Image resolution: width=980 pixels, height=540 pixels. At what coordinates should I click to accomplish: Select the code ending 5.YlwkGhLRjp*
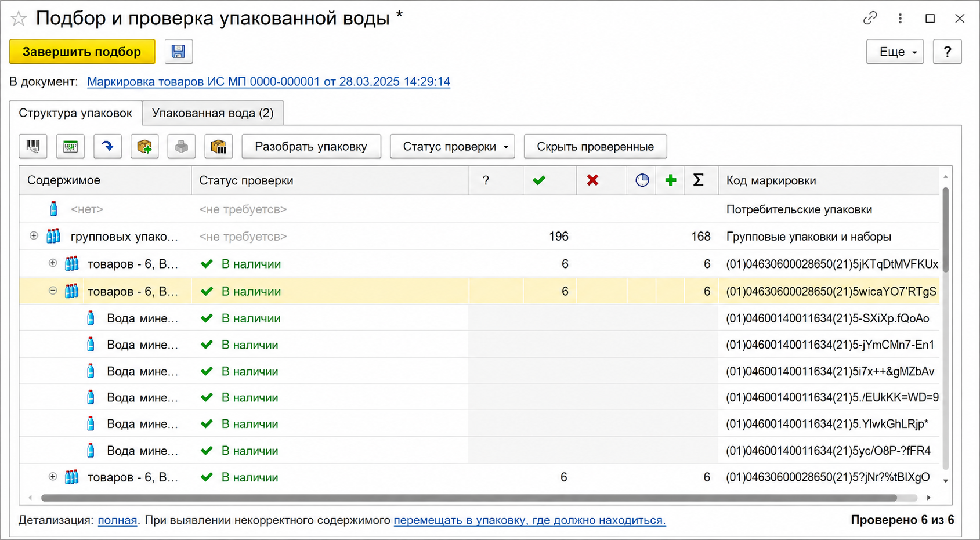click(827, 424)
